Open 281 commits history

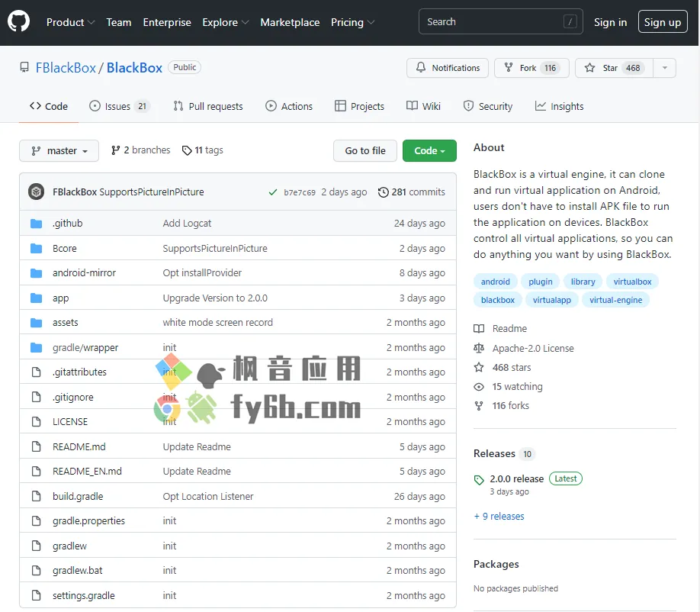click(x=412, y=192)
